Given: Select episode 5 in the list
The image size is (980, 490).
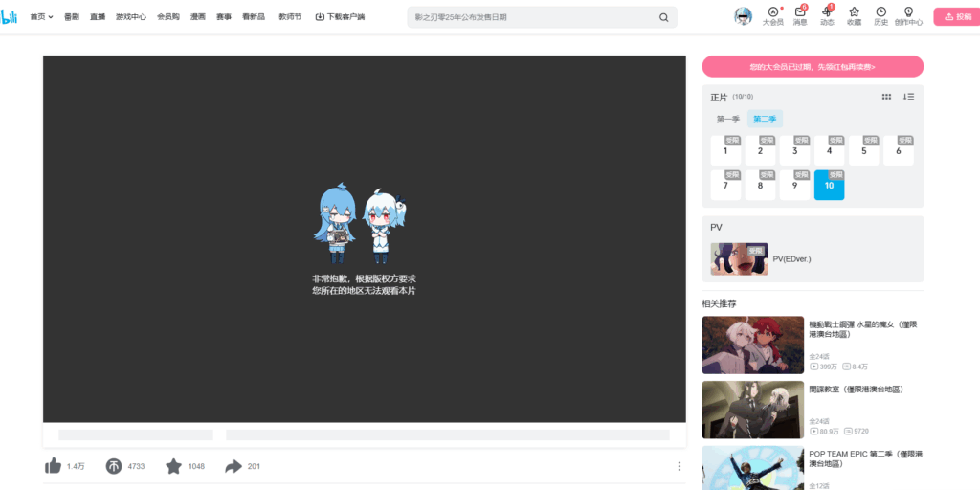Looking at the screenshot, I should click(x=863, y=151).
